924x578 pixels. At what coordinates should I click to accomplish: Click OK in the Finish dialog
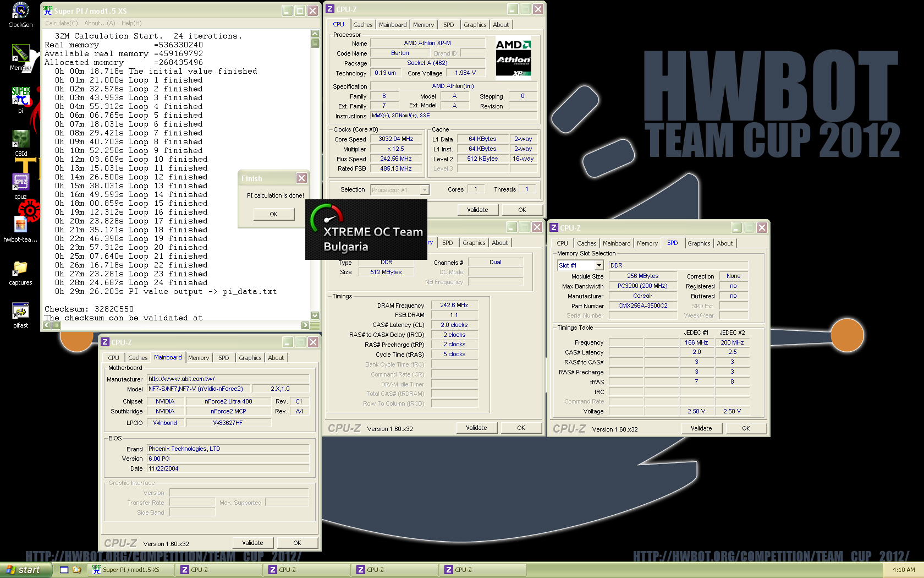[273, 214]
